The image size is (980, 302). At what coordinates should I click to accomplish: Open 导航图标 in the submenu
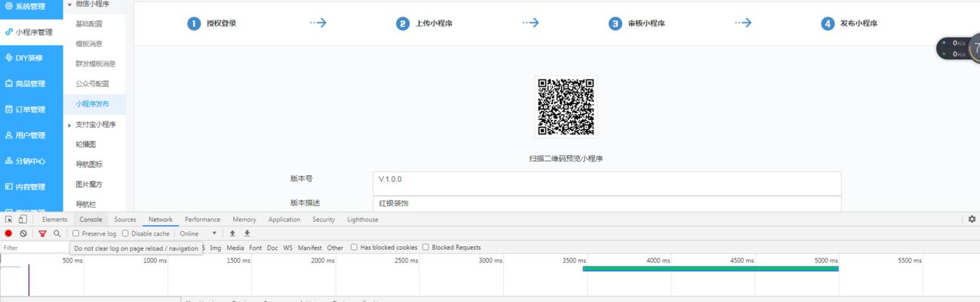point(89,165)
